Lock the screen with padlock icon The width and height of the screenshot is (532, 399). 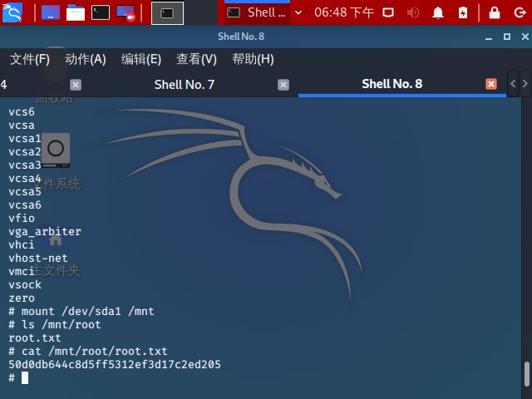pos(495,12)
